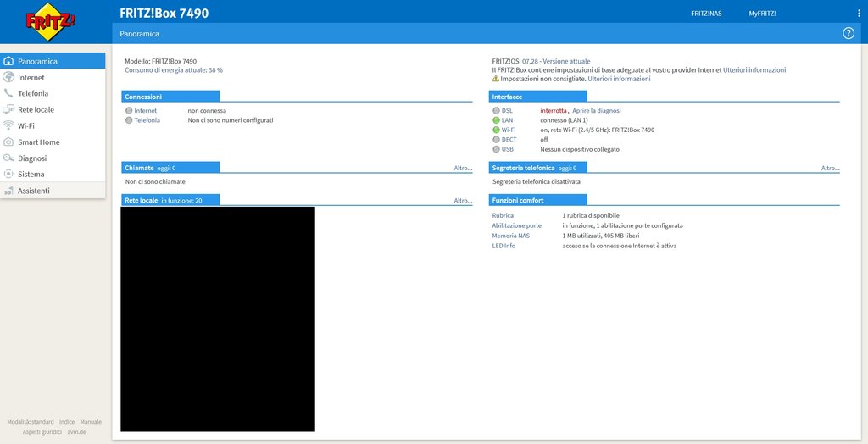Open the Internet menu item
The height and width of the screenshot is (444, 868).
53,77
